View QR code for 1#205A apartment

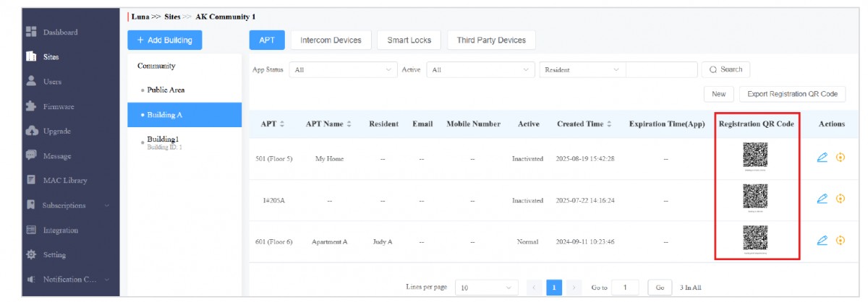pyautogui.click(x=755, y=198)
